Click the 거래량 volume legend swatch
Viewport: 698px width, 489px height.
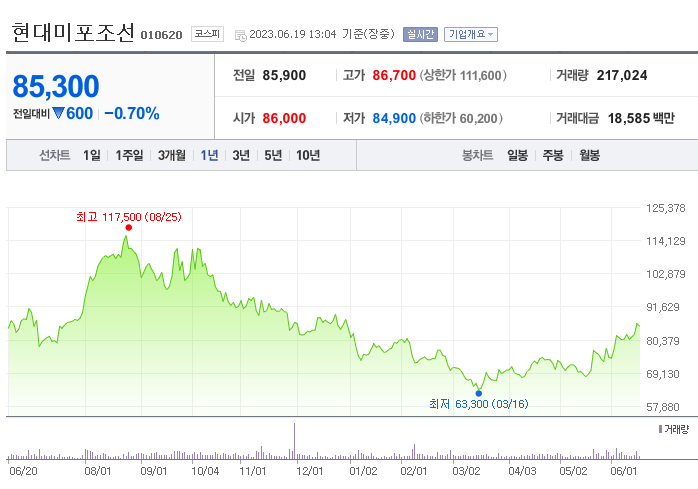[x=660, y=429]
